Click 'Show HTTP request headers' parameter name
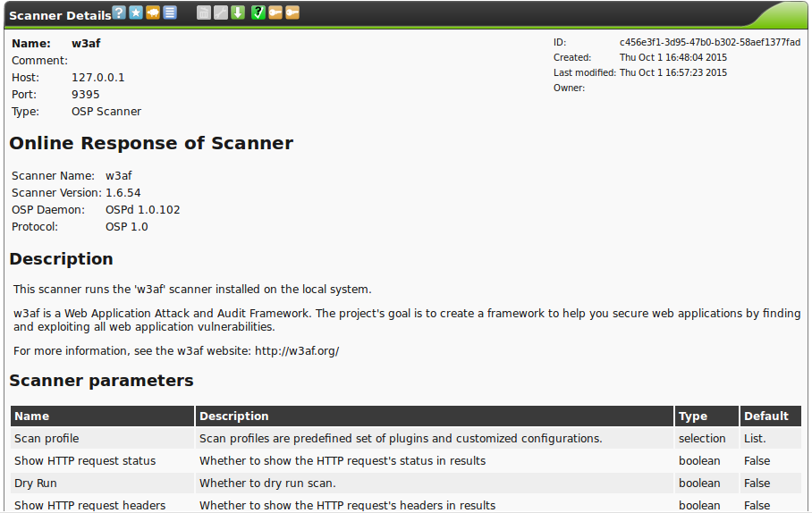Viewport: 812px width, 513px height. (90, 505)
